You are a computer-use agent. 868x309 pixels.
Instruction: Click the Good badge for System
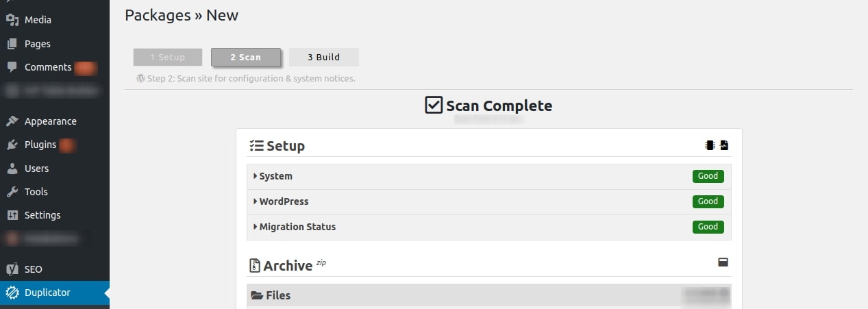pyautogui.click(x=708, y=176)
